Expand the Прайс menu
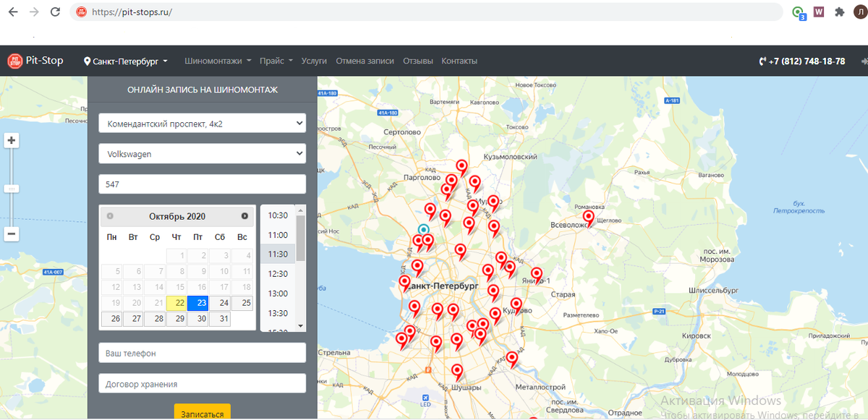Screen dimensions: 868x420 pyautogui.click(x=276, y=61)
